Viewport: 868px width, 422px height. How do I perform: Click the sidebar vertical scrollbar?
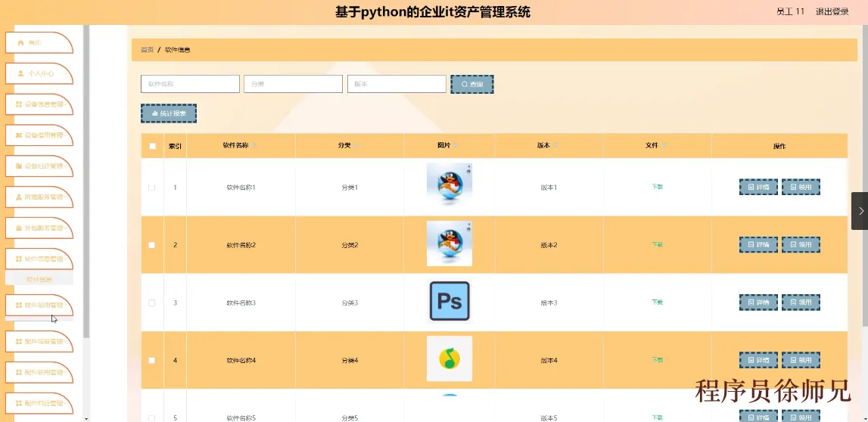[x=86, y=182]
